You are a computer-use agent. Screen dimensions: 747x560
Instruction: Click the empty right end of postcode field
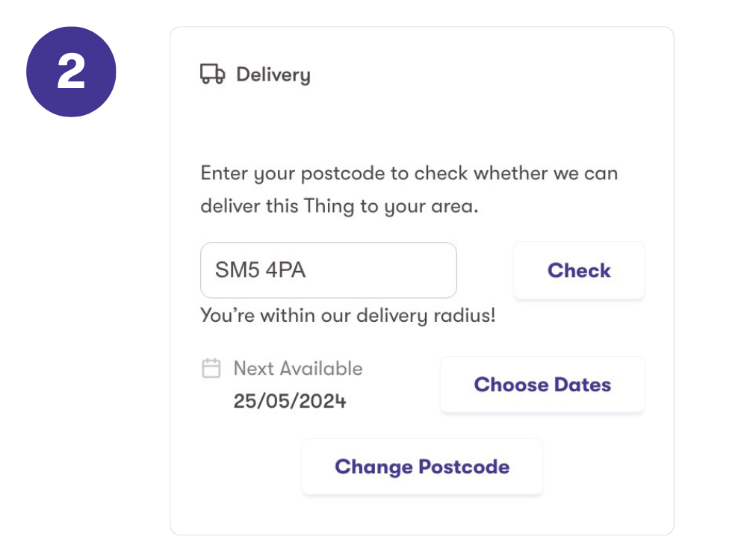[426, 270]
